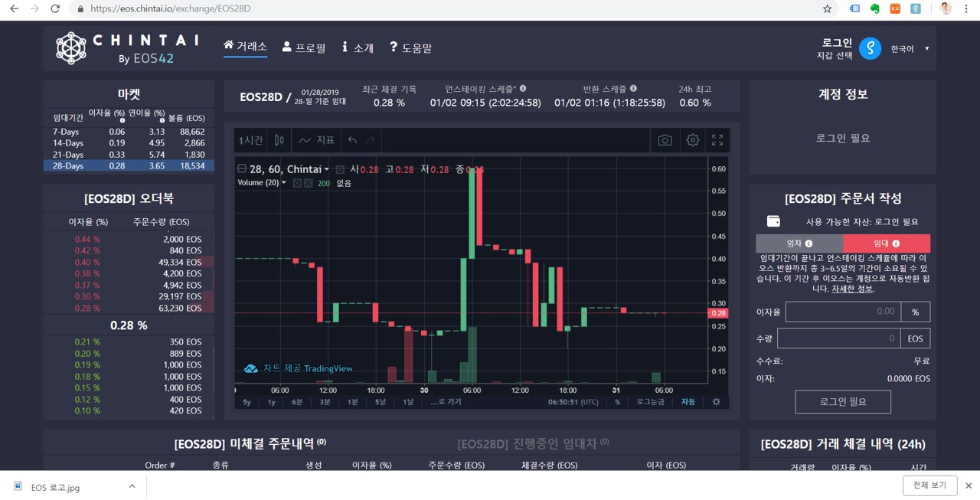Click the 로그인 지갑 선택 button
Screen dimensions: 980x500
tap(835, 48)
